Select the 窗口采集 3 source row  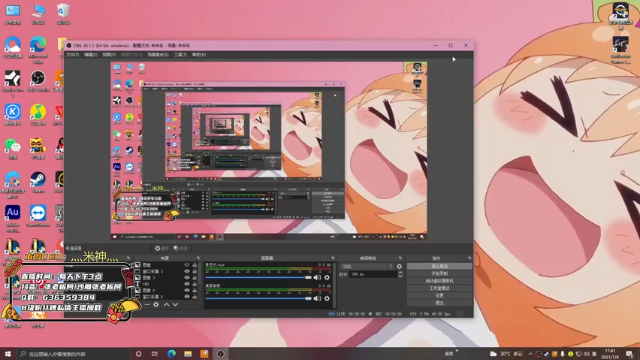(166, 271)
